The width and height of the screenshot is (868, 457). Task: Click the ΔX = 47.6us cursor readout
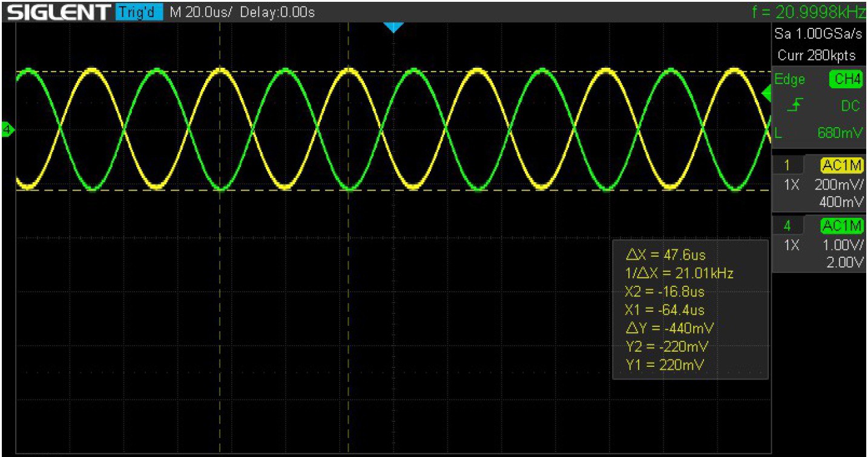click(666, 255)
